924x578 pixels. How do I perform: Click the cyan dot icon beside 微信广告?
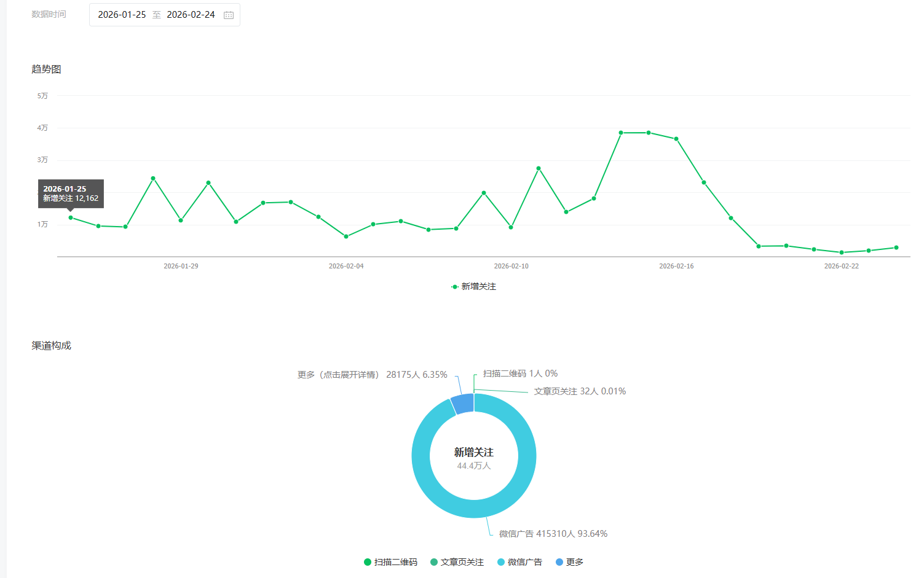click(x=501, y=562)
